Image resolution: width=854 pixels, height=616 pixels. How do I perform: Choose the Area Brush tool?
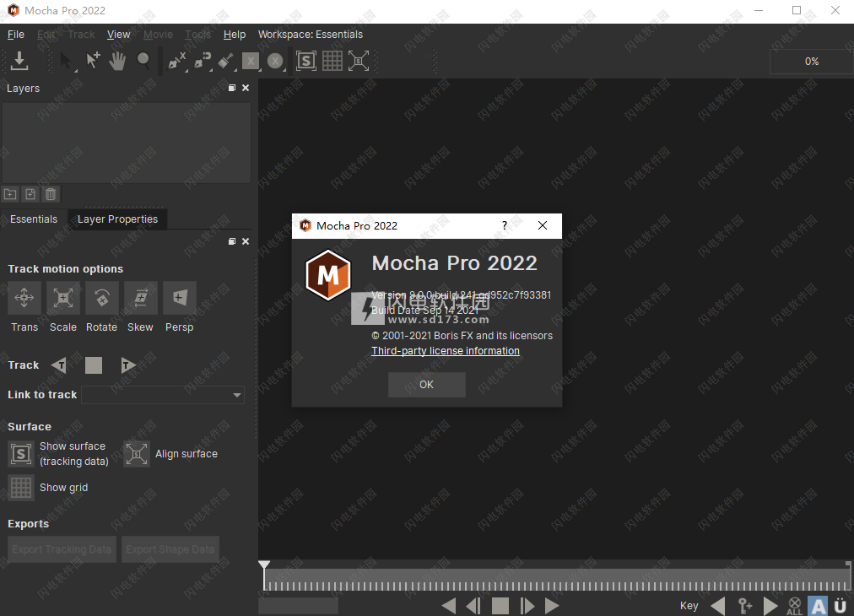tap(226, 61)
